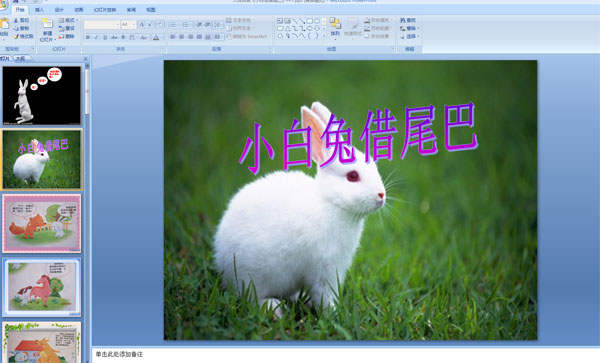This screenshot has height=363, width=600.
Task: Toggle Underline formatting
Action: (x=105, y=37)
